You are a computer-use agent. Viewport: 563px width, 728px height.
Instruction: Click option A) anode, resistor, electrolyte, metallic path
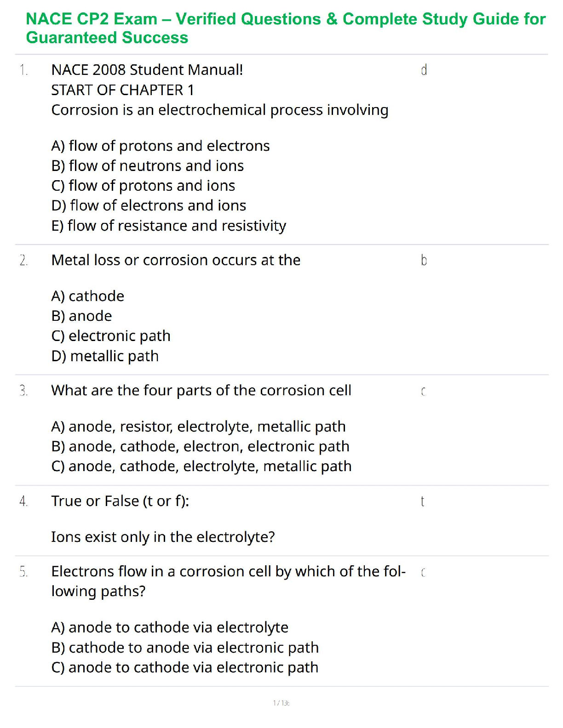[x=198, y=427]
